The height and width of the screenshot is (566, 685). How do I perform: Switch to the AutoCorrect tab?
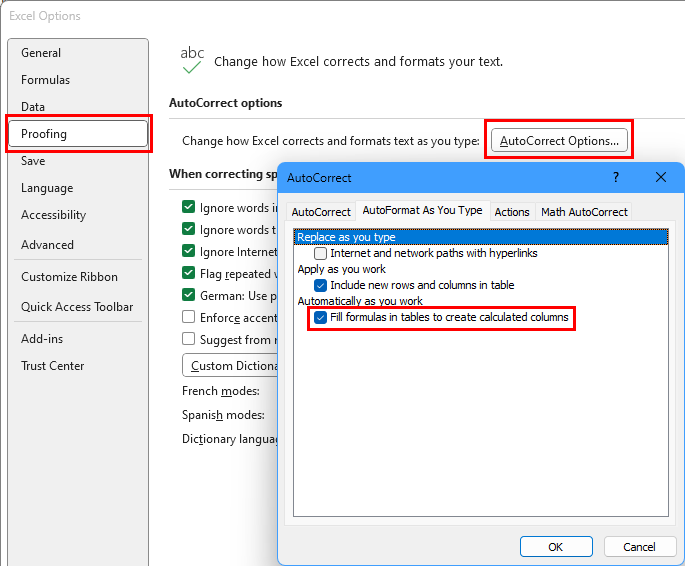[x=321, y=212]
